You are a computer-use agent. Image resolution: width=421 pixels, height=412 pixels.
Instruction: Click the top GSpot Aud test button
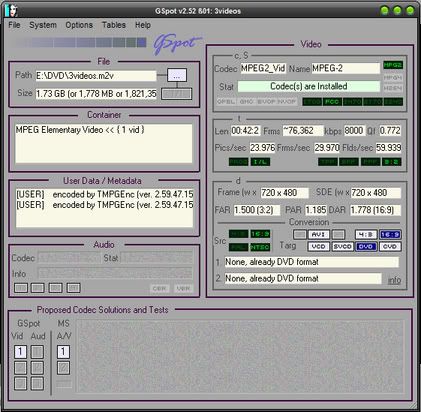[37, 352]
